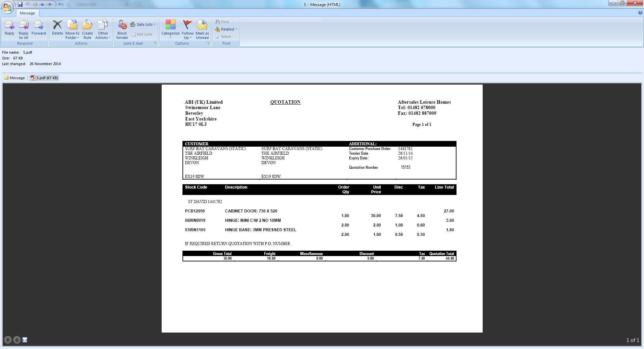This screenshot has width=644, height=349.
Task: Block the sender of this message
Action: 122,30
